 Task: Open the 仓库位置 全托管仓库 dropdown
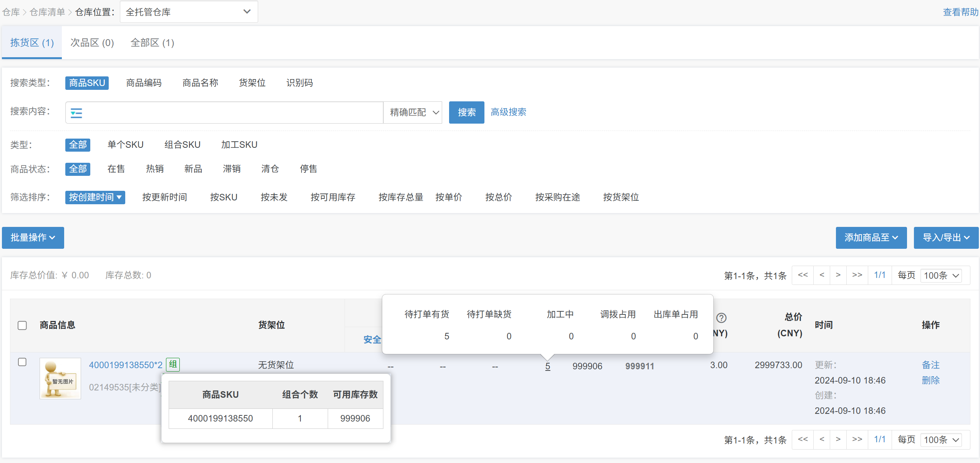click(189, 12)
